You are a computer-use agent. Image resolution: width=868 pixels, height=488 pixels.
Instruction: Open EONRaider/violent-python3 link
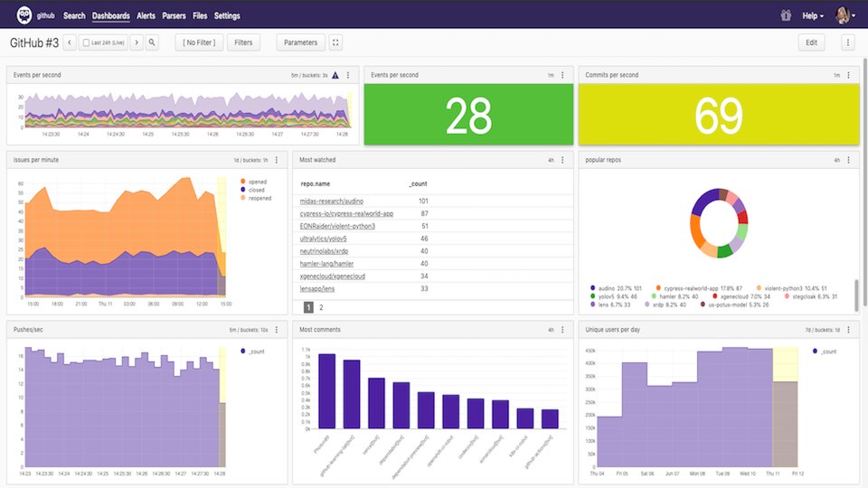[x=337, y=226]
